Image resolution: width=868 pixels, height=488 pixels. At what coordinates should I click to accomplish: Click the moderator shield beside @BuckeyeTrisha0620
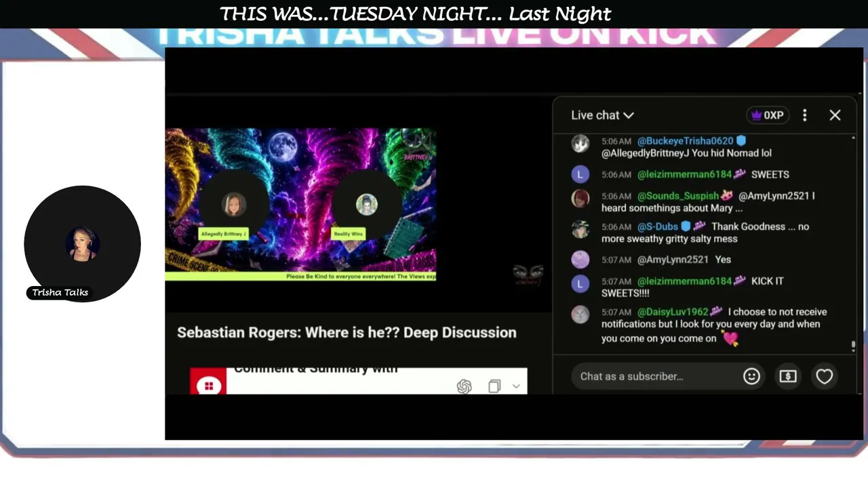[741, 141]
